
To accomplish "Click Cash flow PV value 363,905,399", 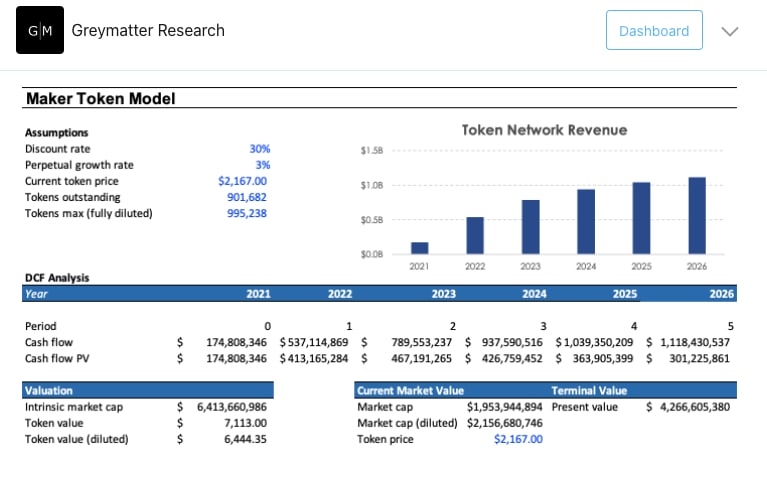I will click(603, 359).
